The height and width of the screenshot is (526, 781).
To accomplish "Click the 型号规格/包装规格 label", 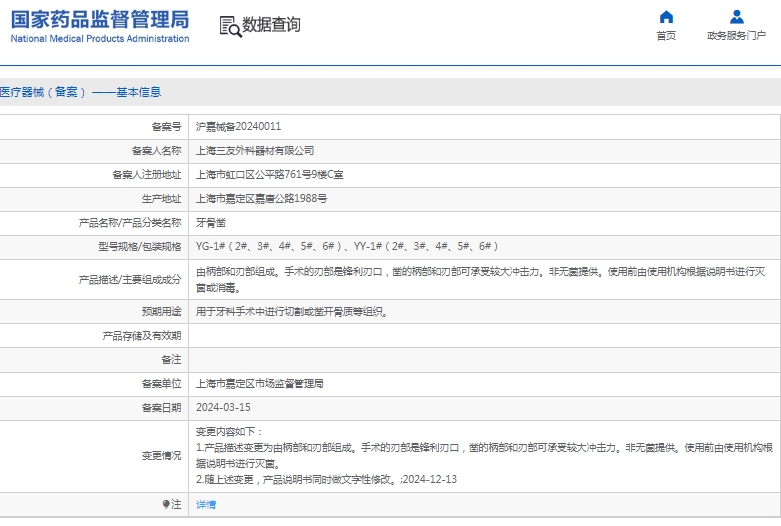I will pyautogui.click(x=139, y=246).
